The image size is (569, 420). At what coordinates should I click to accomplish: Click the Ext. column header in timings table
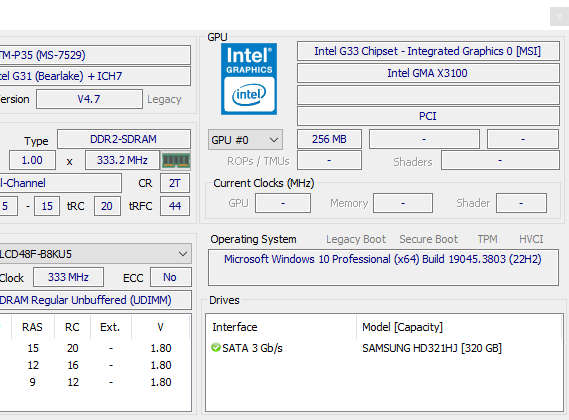pos(110,327)
